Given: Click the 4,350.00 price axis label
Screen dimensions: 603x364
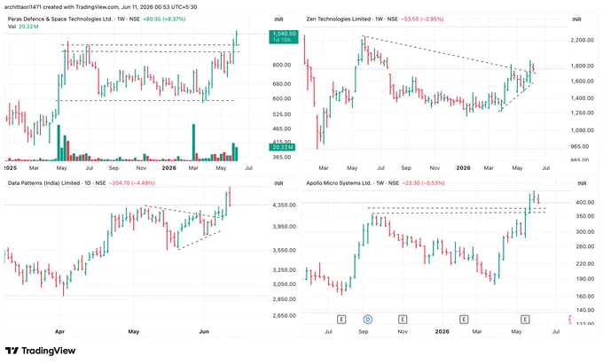Looking at the screenshot, I should click(284, 205).
